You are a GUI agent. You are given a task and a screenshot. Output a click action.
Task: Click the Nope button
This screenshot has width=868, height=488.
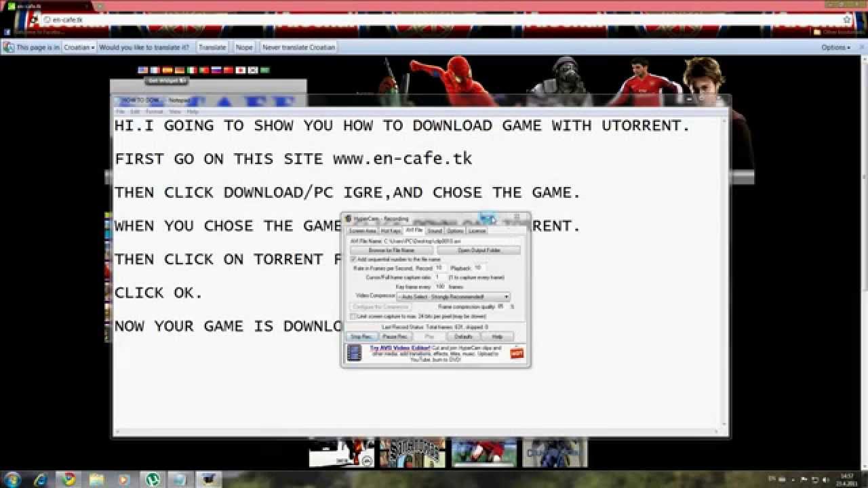[x=244, y=47]
